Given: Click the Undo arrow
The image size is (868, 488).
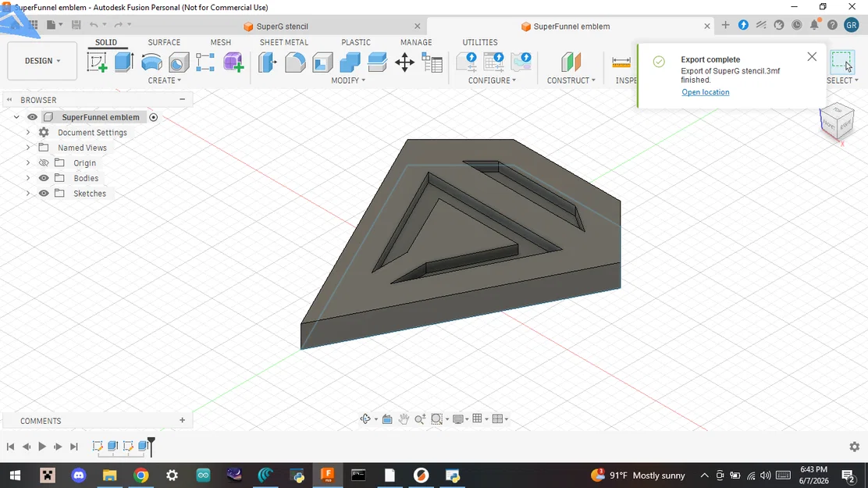Looking at the screenshot, I should 94,25.
